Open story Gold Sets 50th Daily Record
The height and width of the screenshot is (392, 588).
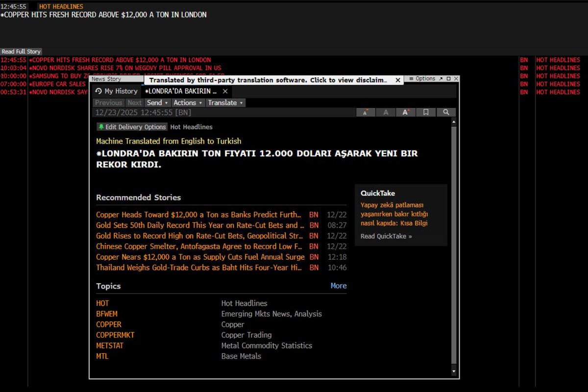[x=200, y=225]
